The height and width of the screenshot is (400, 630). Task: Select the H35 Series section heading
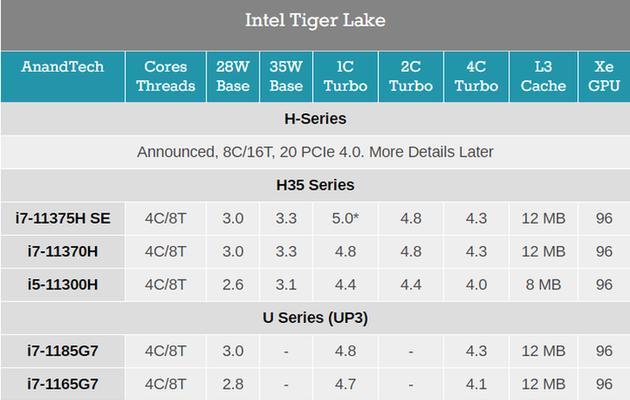click(x=315, y=185)
